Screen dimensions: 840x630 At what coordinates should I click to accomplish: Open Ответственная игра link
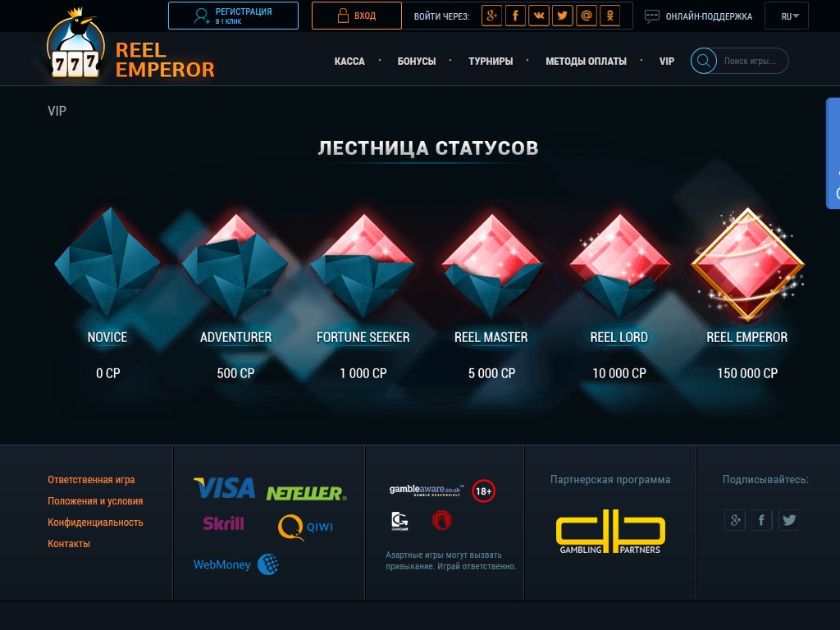click(x=91, y=479)
